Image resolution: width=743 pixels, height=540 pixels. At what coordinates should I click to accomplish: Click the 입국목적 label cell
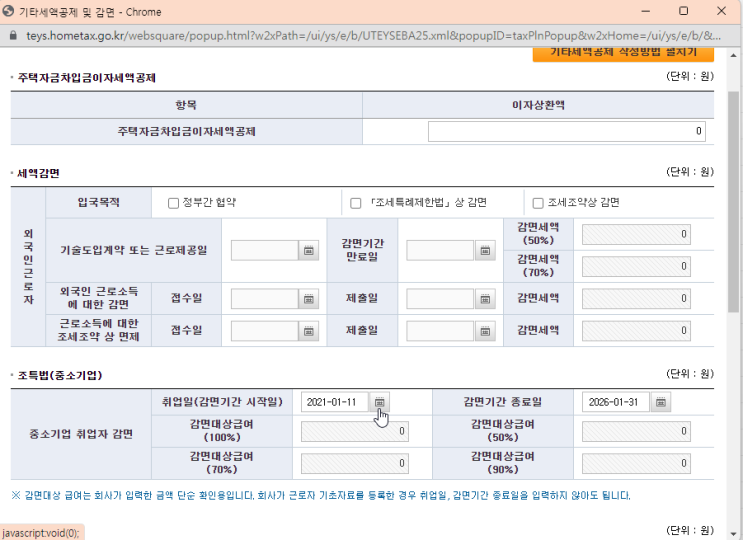99,203
